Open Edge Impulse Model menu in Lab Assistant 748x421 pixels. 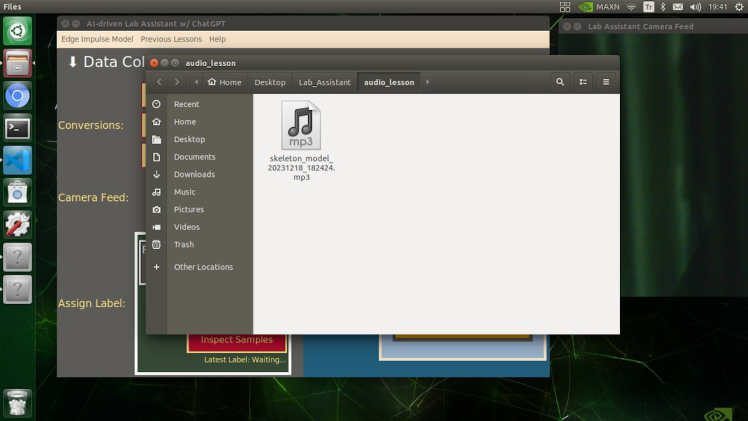[97, 39]
